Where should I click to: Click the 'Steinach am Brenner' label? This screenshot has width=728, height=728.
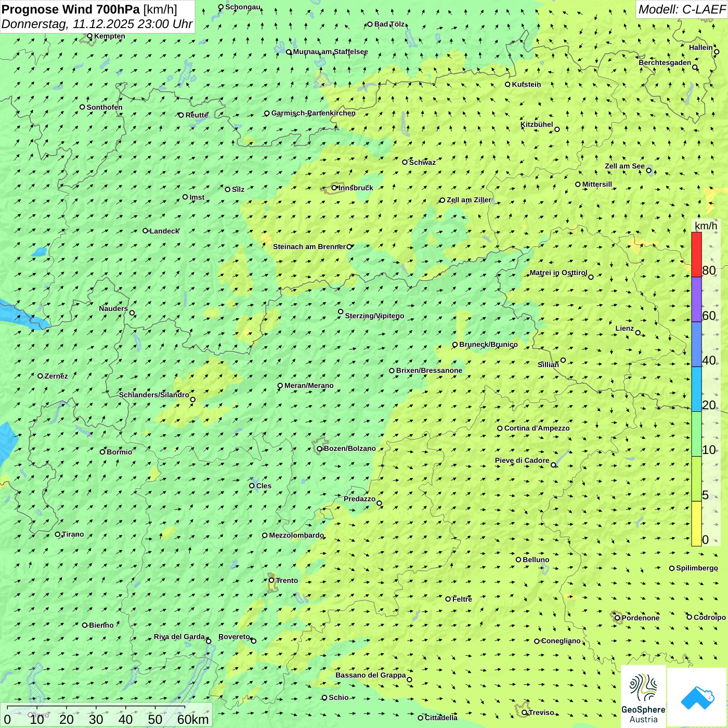pos(309,246)
